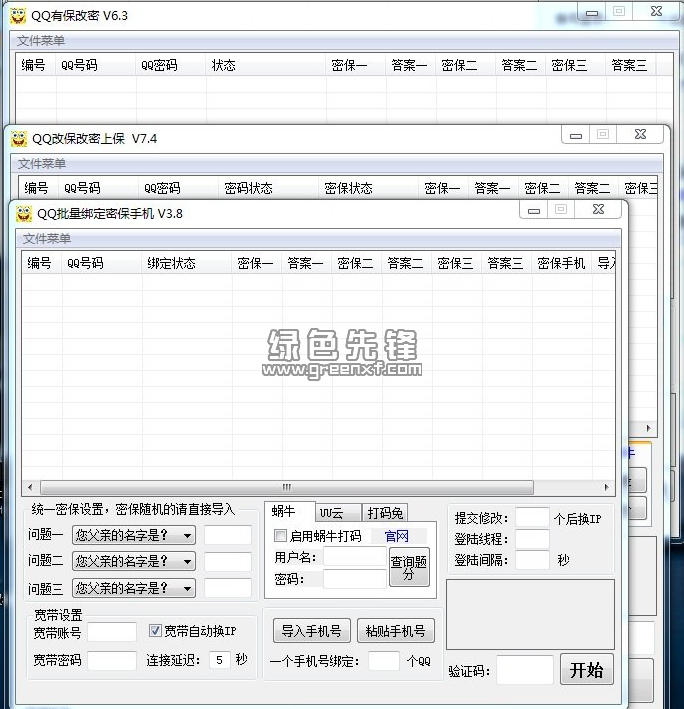This screenshot has width=684, height=709.
Task: Click the 登陆线程 input field
Action: click(533, 539)
